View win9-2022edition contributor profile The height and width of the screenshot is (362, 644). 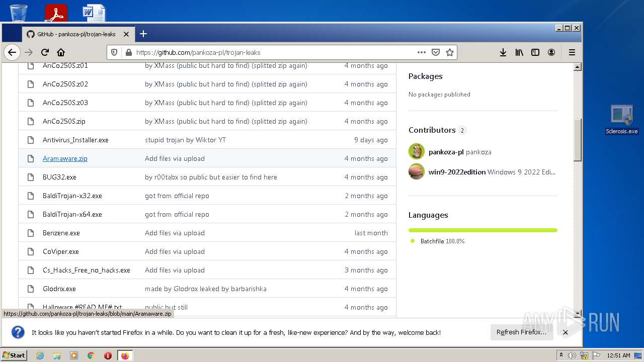[457, 172]
